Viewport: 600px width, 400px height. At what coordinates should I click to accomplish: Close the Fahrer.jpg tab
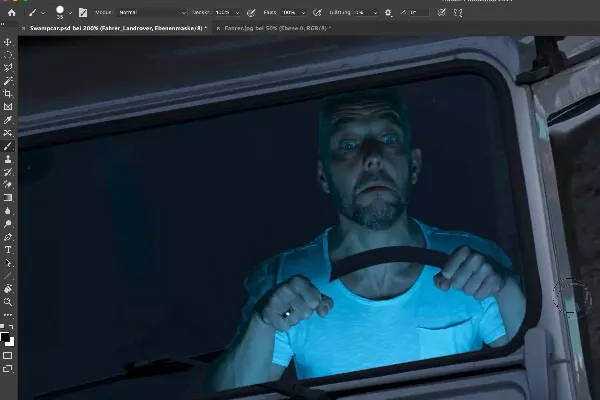pyautogui.click(x=218, y=28)
